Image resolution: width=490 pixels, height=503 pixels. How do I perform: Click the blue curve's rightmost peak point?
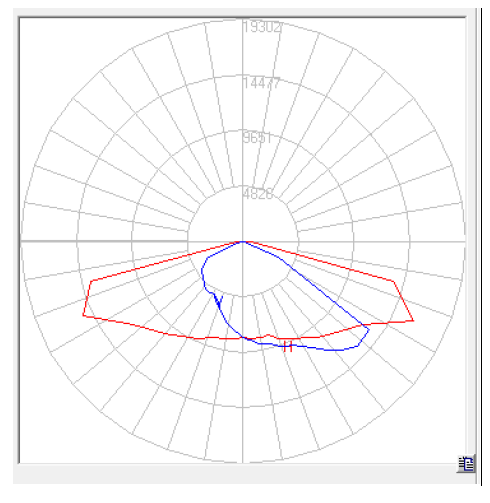[x=369, y=330]
